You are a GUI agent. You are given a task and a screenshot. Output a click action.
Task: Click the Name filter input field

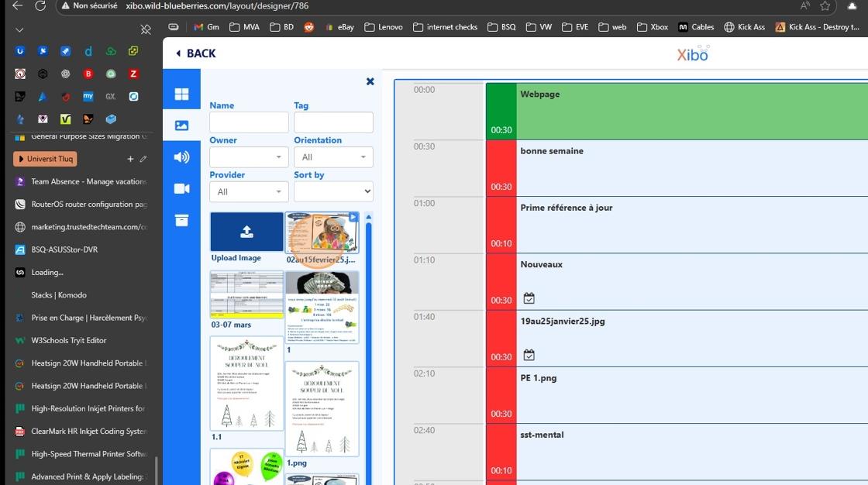click(x=249, y=122)
